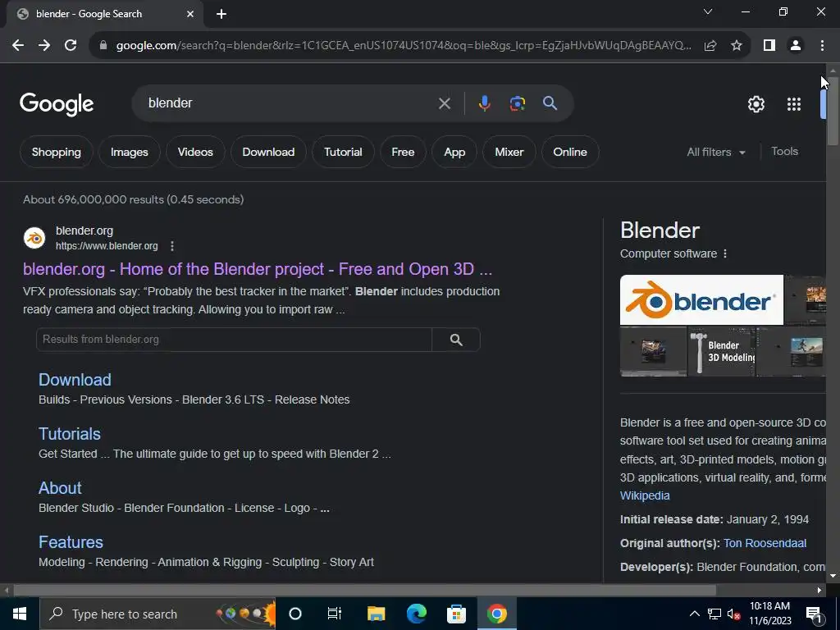Click the search field containing blender
Viewport: 840px width, 630px height.
click(x=290, y=103)
